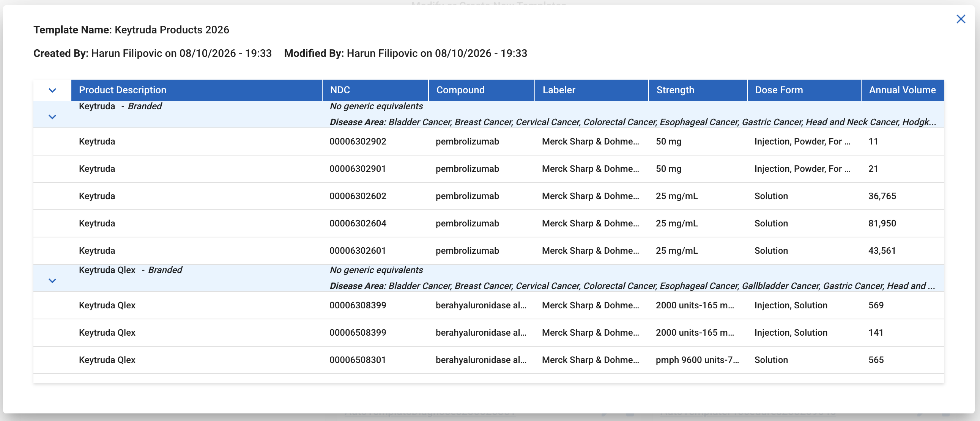The image size is (980, 421).
Task: Click 'Keytruda - Branded' group title
Action: 120,106
